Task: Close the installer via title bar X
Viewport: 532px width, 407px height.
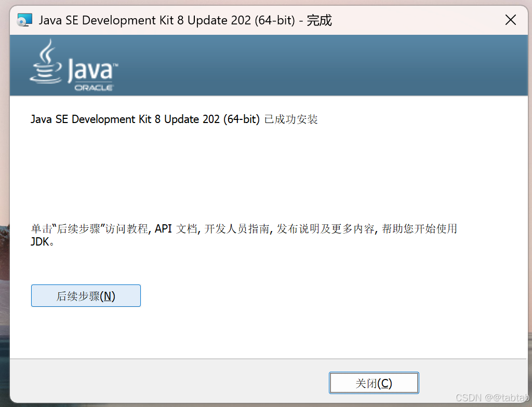Action: 510,20
